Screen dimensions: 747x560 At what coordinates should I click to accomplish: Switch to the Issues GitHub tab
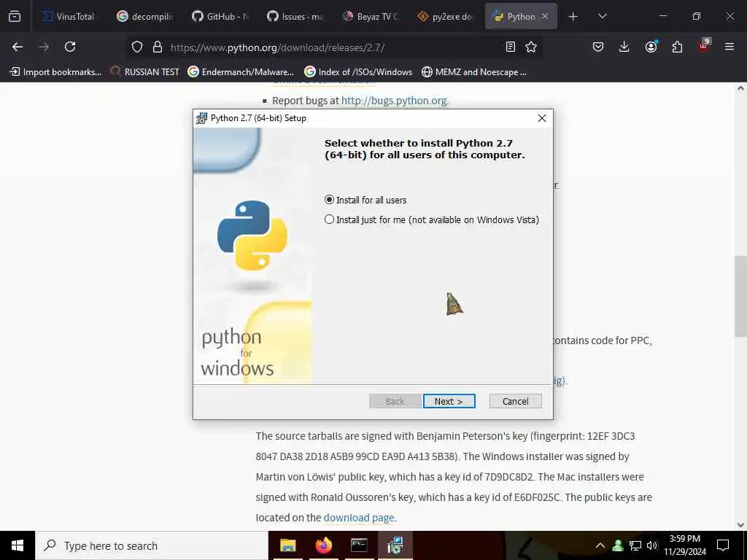pos(295,16)
